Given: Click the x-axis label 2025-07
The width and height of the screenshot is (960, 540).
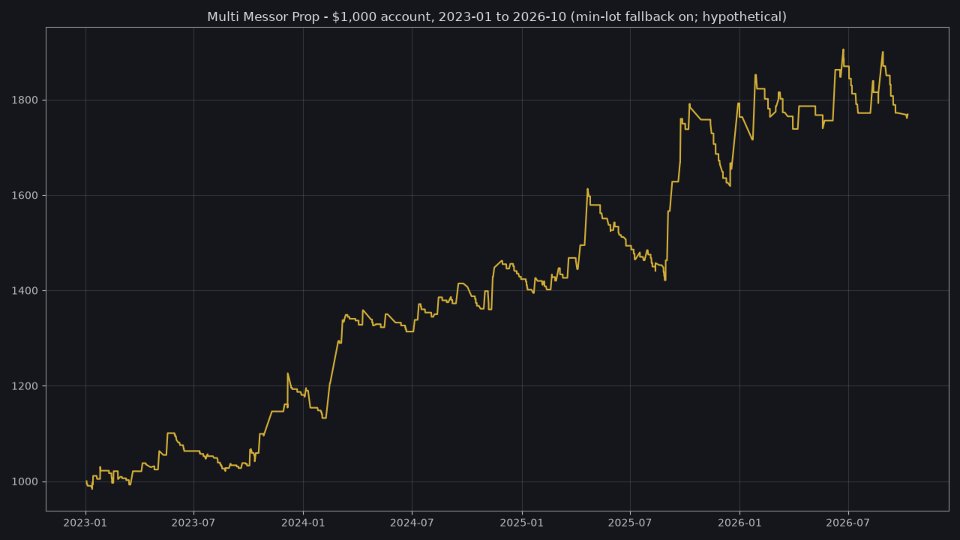Looking at the screenshot, I should [630, 523].
